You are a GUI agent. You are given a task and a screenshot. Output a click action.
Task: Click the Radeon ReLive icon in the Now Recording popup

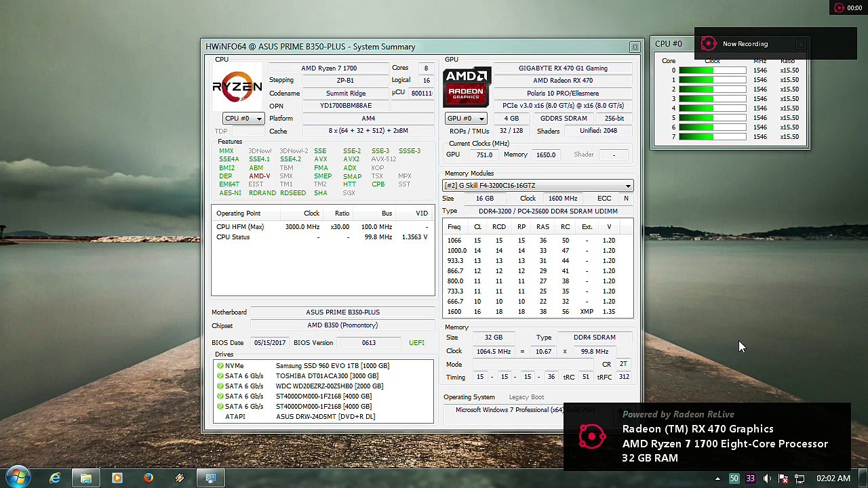[x=709, y=44]
